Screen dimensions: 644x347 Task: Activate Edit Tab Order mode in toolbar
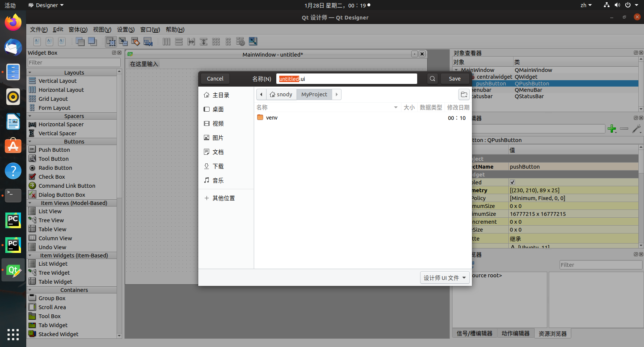148,42
